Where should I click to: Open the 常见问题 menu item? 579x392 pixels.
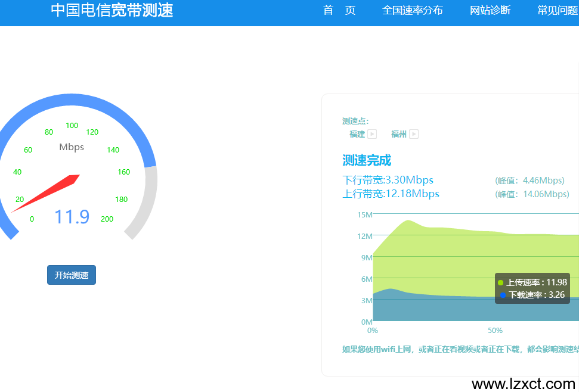coord(558,10)
